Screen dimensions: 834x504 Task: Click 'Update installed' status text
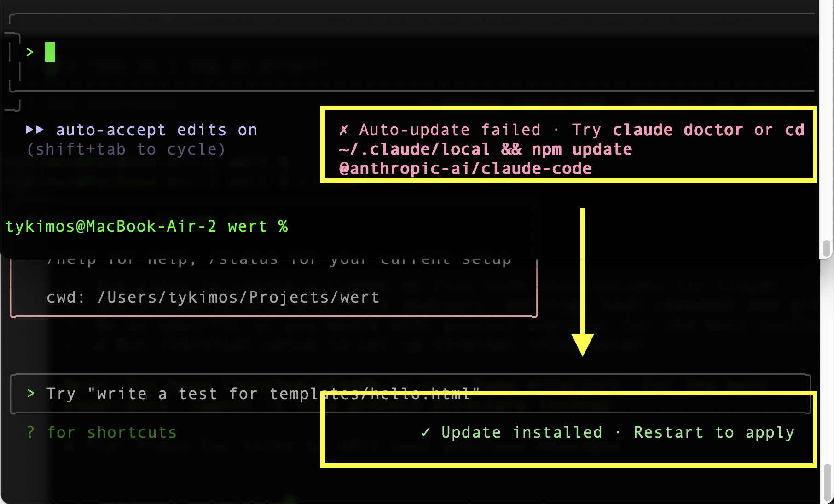(521, 432)
